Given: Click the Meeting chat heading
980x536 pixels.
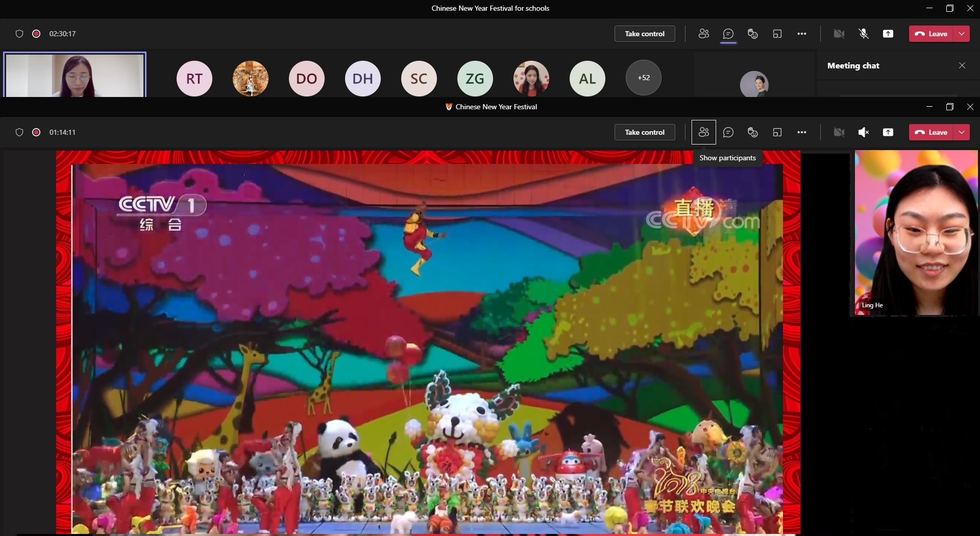Looking at the screenshot, I should point(853,65).
